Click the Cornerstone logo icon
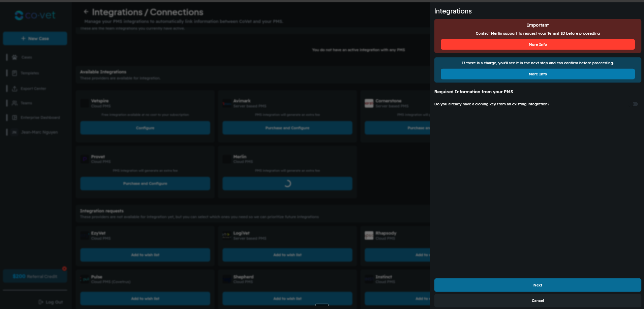This screenshot has width=644, height=309. point(369,103)
